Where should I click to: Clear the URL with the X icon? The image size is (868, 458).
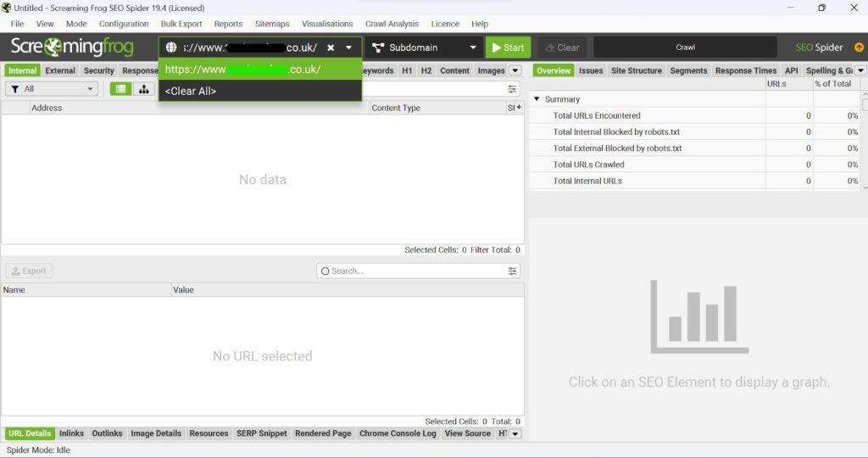click(x=331, y=47)
